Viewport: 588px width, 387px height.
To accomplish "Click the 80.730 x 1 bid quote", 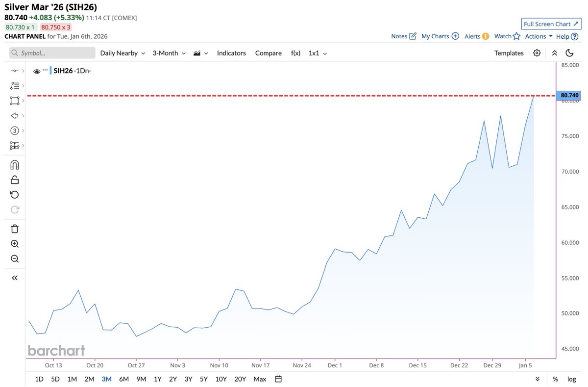I will pos(20,27).
